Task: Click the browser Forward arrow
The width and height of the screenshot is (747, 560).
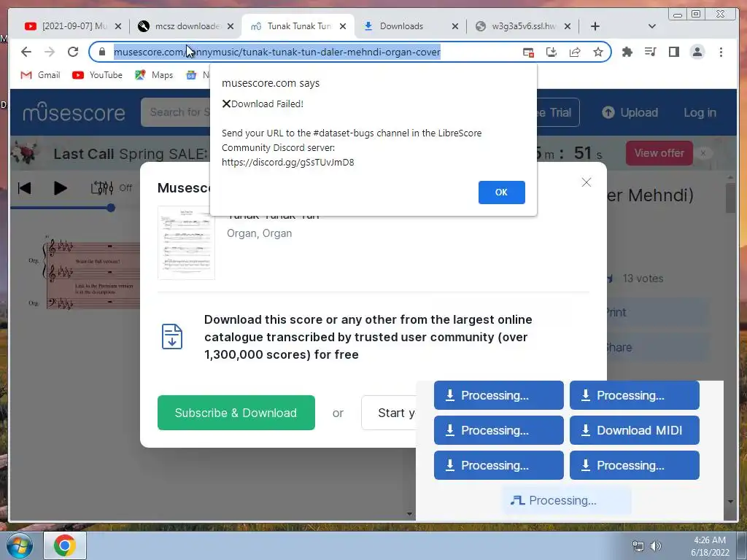Action: 50,52
